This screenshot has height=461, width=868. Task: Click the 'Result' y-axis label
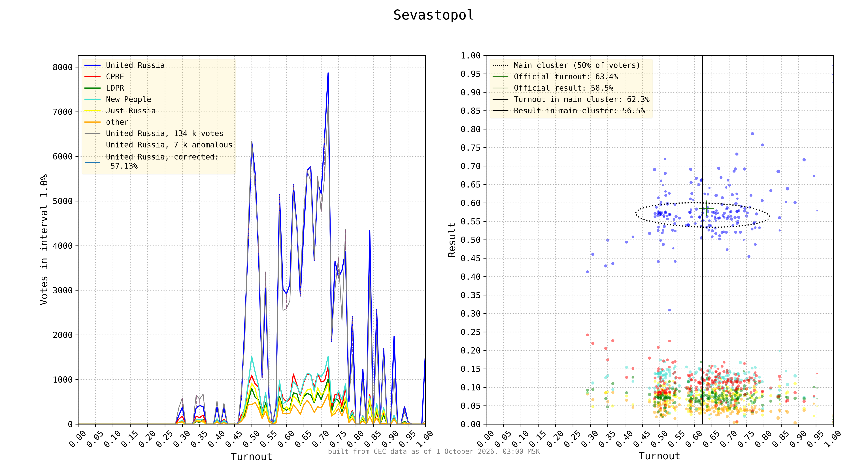pos(452,240)
